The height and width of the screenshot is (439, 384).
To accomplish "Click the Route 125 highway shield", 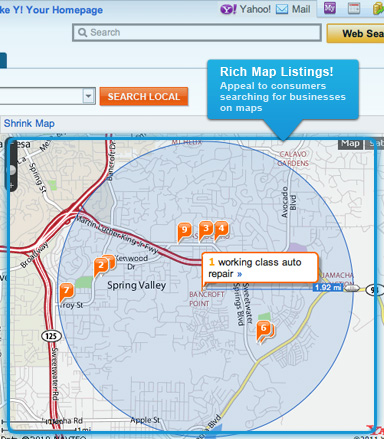I will pyautogui.click(x=51, y=336).
